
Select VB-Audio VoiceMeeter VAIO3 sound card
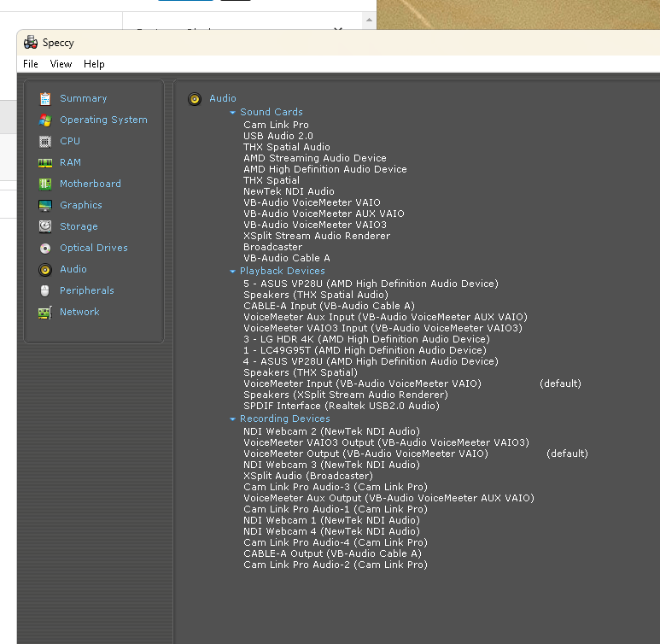315,225
